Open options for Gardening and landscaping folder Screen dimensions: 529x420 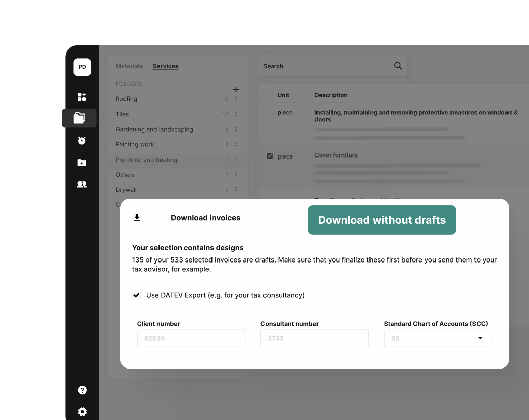(x=236, y=129)
